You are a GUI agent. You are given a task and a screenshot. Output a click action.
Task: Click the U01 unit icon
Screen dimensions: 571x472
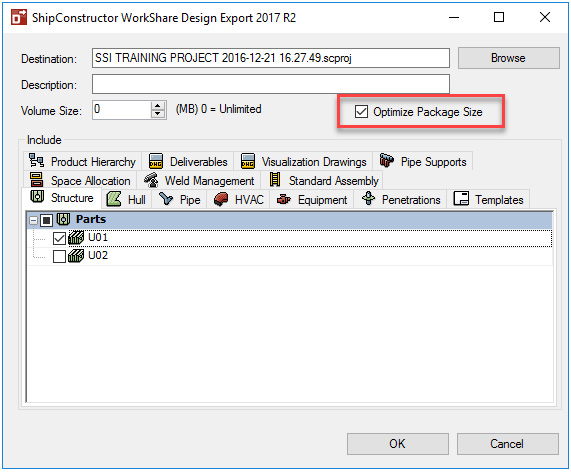coord(76,238)
